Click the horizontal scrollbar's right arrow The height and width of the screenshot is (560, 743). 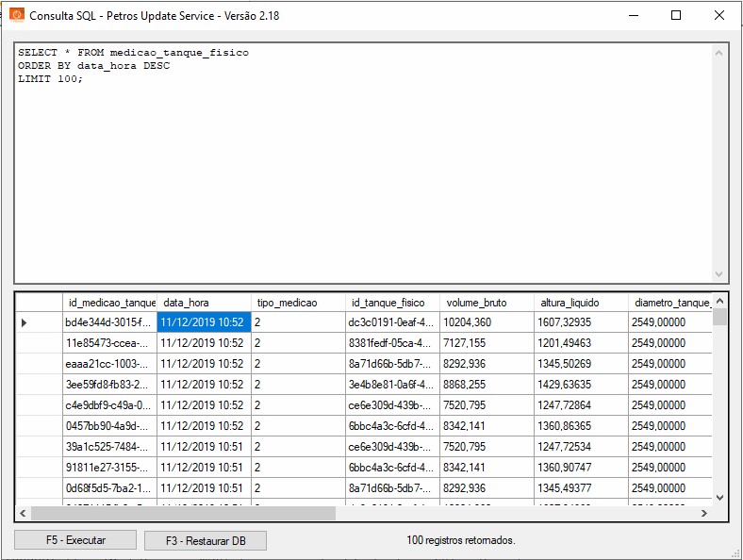tap(703, 514)
